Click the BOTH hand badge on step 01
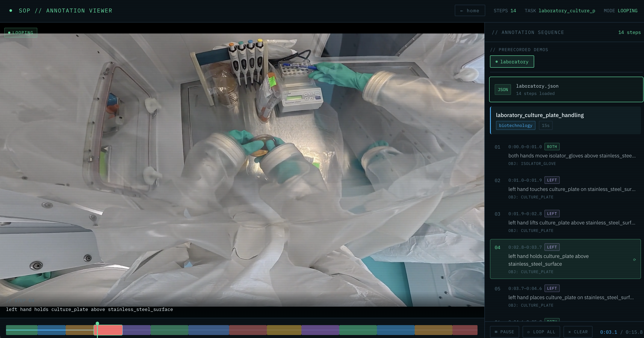 coord(552,147)
